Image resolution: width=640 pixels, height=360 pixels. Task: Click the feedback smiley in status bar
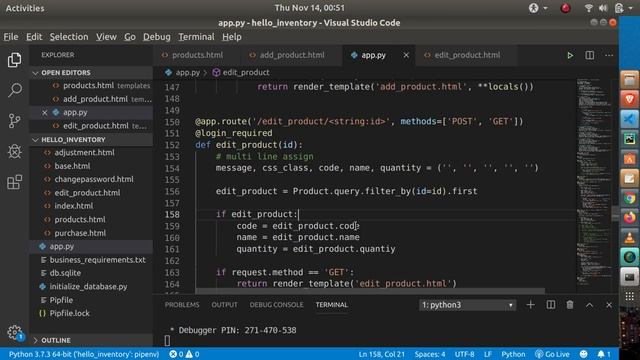tap(584, 354)
